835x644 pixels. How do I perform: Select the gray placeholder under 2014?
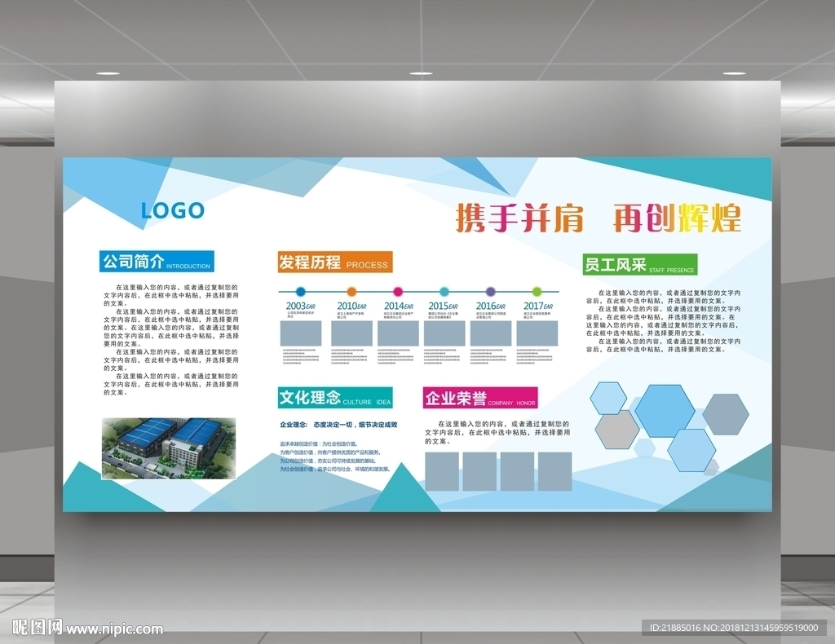(x=398, y=333)
